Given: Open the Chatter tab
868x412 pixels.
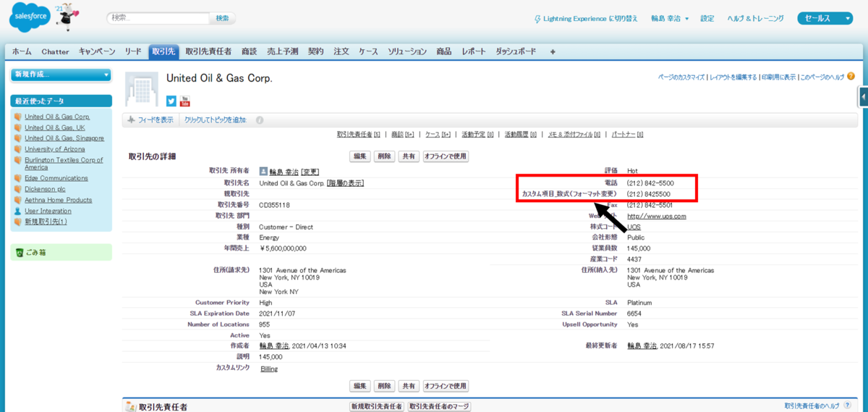Looking at the screenshot, I should tap(56, 52).
